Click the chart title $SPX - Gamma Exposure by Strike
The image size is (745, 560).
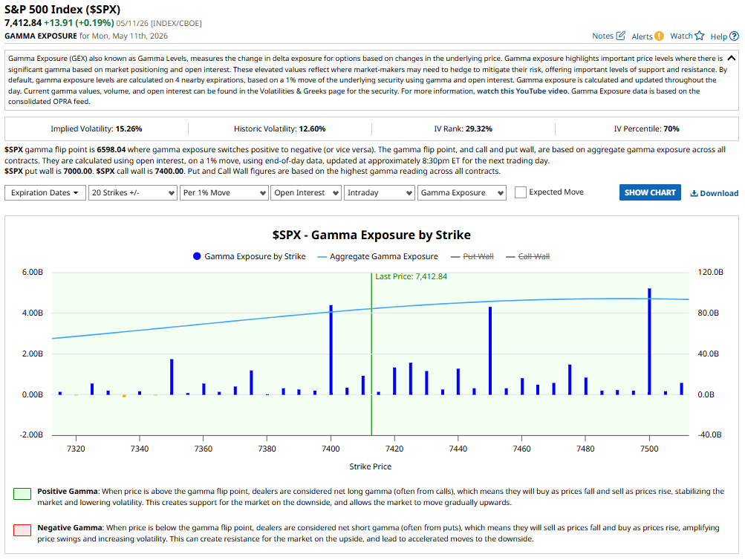point(371,235)
